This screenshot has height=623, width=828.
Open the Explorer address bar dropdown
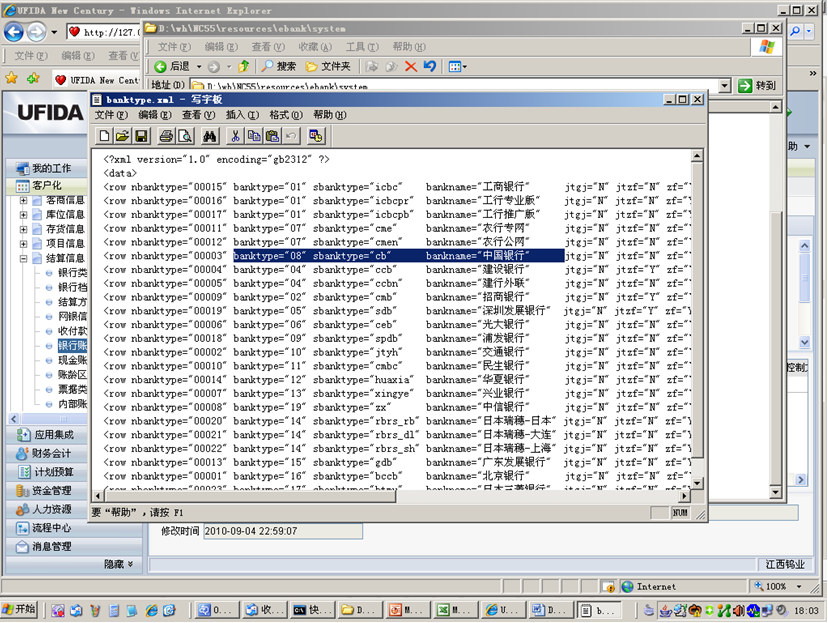click(x=725, y=86)
